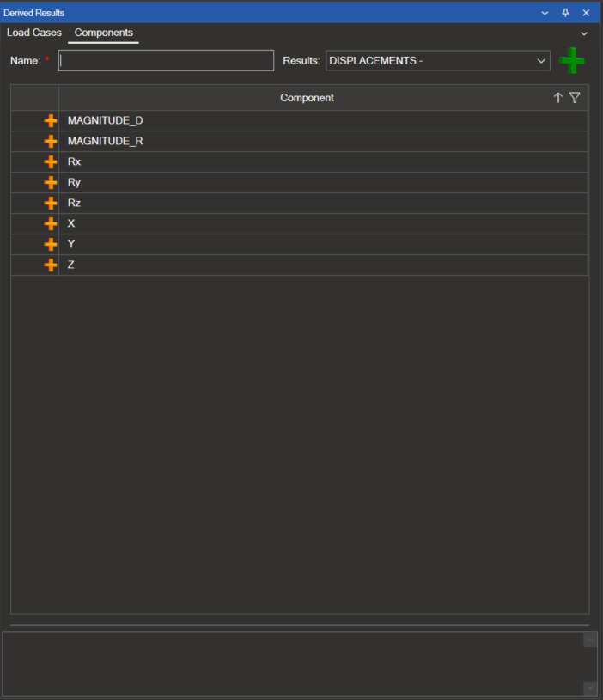Add the Z component via its plus icon
The height and width of the screenshot is (700, 603).
pos(51,265)
